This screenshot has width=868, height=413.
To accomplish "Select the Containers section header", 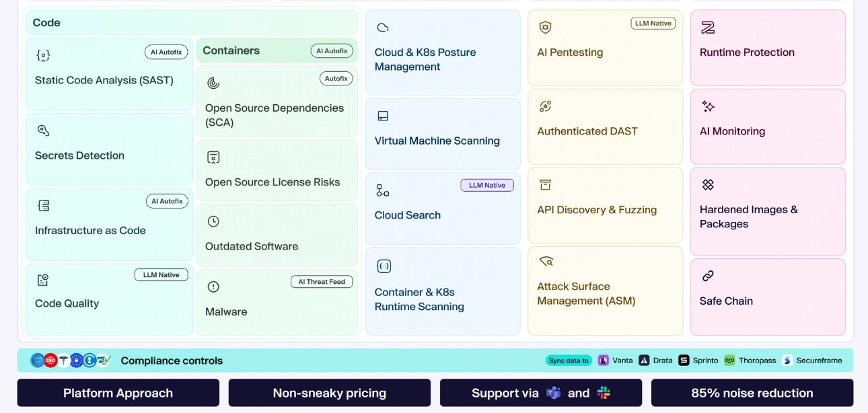I will [x=231, y=50].
